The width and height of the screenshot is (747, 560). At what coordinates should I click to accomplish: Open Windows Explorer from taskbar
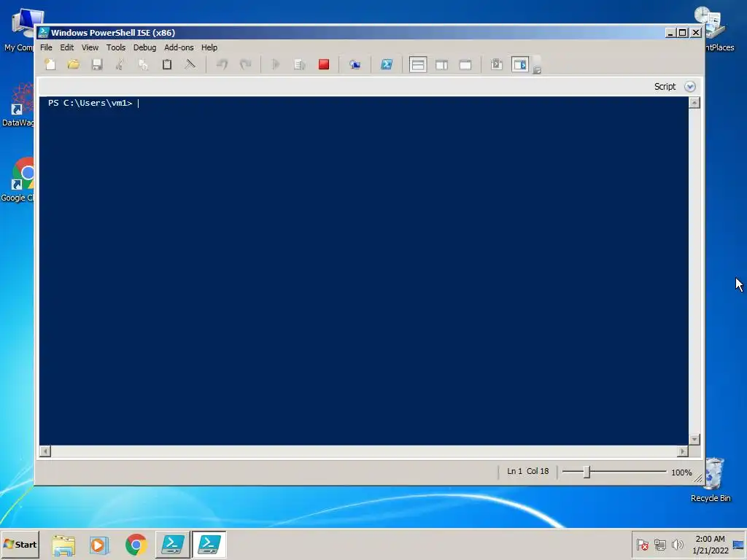pyautogui.click(x=63, y=545)
